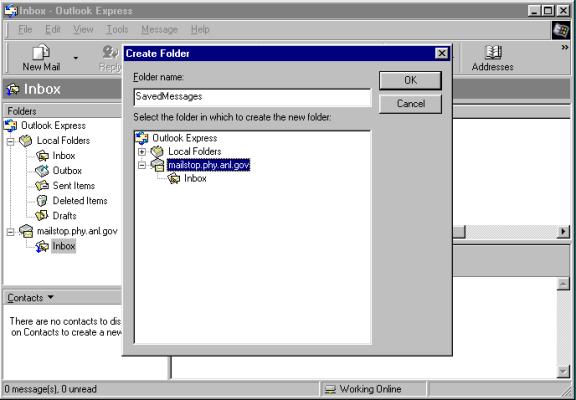Select Local Folders in main folder pane
The width and height of the screenshot is (576, 400).
coord(63,141)
